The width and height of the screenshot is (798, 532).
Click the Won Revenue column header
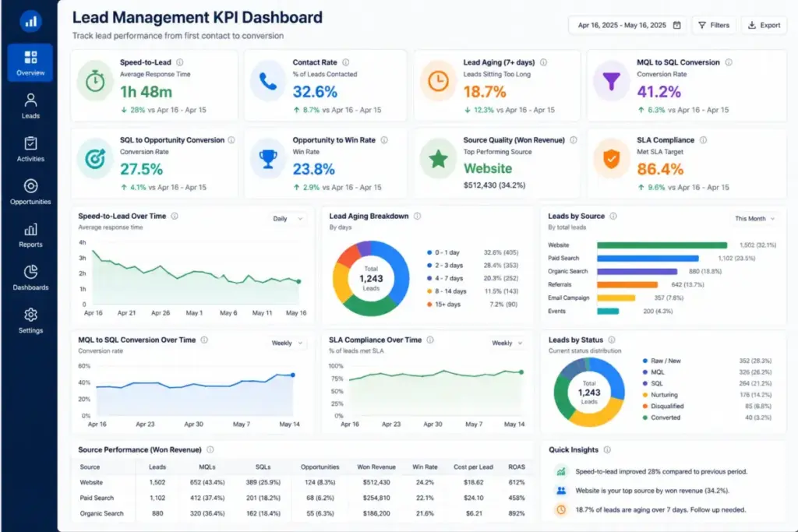point(376,467)
